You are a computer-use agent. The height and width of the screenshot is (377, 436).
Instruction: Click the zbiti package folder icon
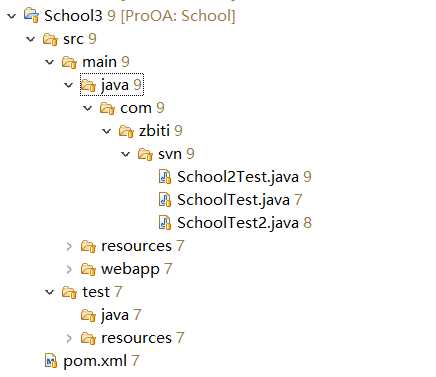[126, 131]
